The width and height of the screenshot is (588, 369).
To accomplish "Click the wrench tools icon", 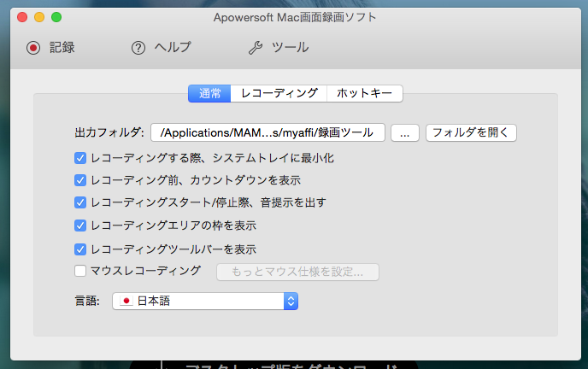I will [256, 48].
